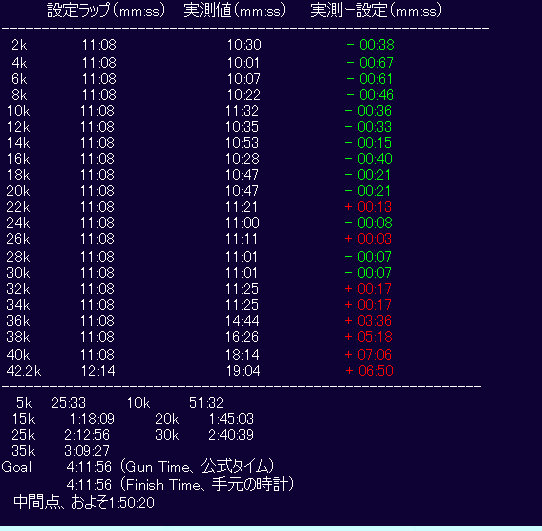Screen dimensions: 542x531
Task: Click the 実測値 column header
Action: (235, 10)
